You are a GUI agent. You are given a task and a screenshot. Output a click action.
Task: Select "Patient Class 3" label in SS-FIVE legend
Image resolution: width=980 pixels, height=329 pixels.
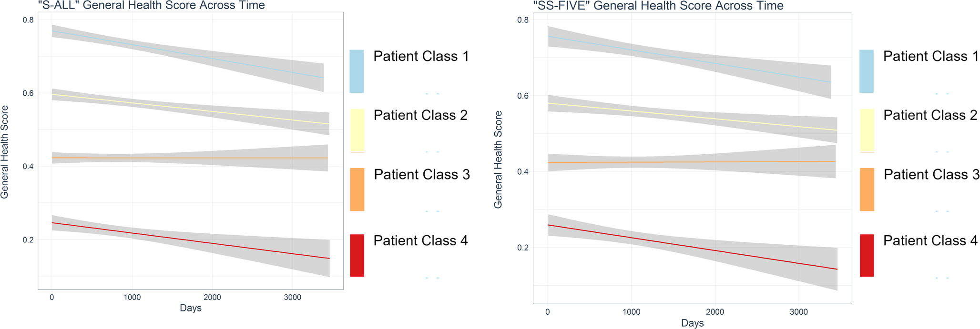pos(931,174)
